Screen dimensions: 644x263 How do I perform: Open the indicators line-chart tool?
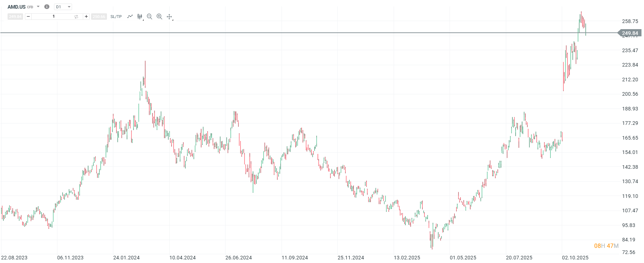130,17
